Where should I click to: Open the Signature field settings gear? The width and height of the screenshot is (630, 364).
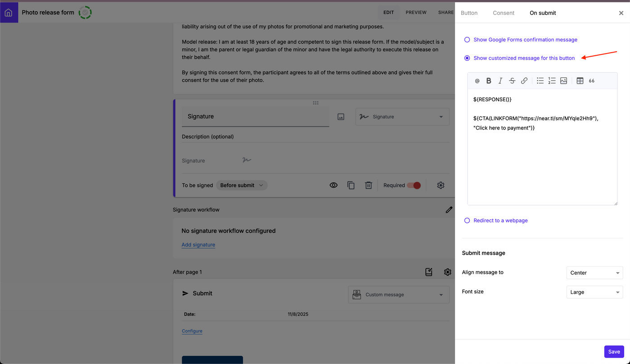[441, 185]
